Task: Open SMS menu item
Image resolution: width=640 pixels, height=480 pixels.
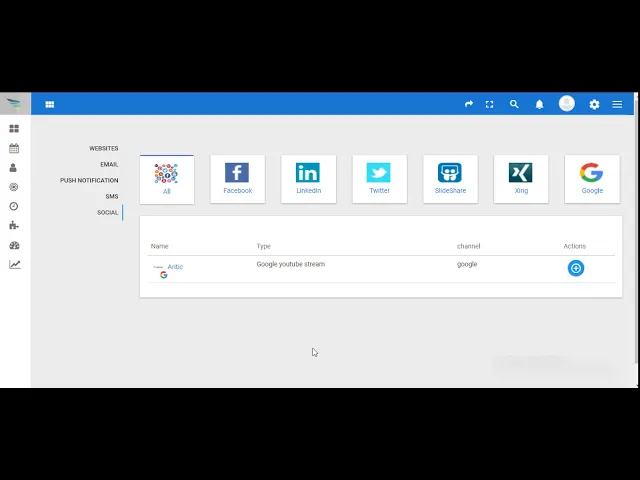Action: (112, 196)
